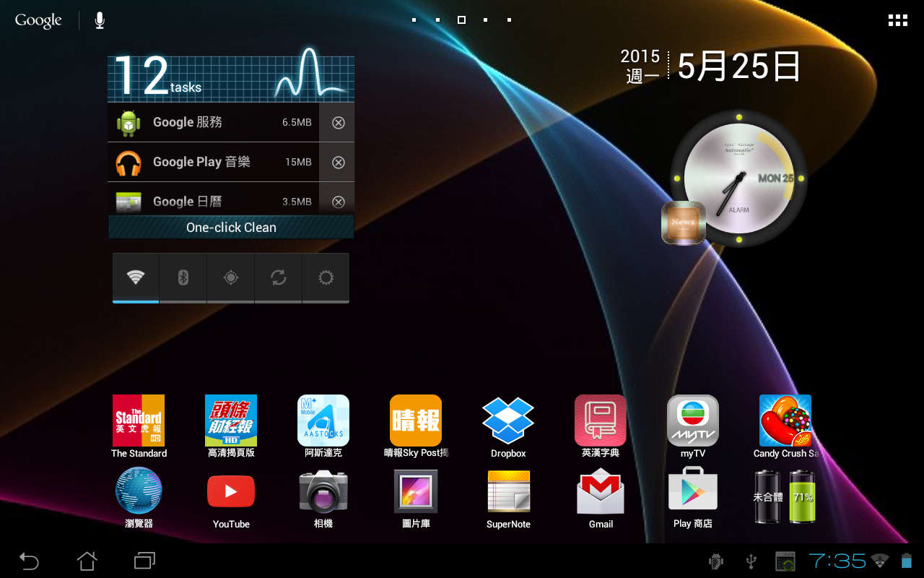Viewport: 924px width, 578px height.
Task: Open the 12 tasks header
Action: pos(231,77)
